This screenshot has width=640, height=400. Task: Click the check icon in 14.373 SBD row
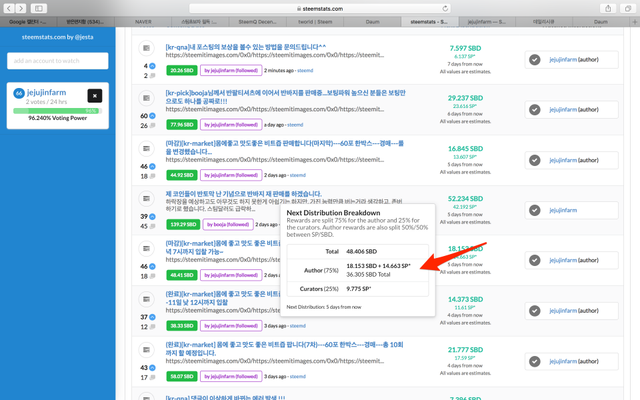point(535,311)
